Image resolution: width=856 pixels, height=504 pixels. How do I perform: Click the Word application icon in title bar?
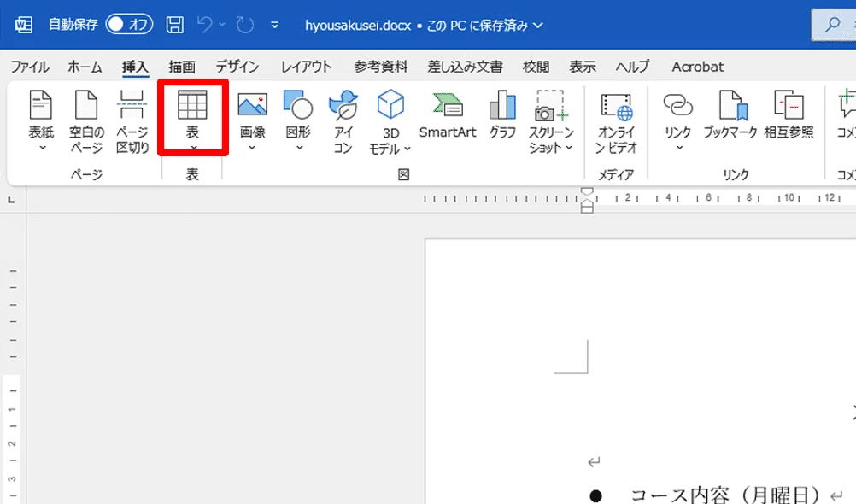click(x=23, y=25)
